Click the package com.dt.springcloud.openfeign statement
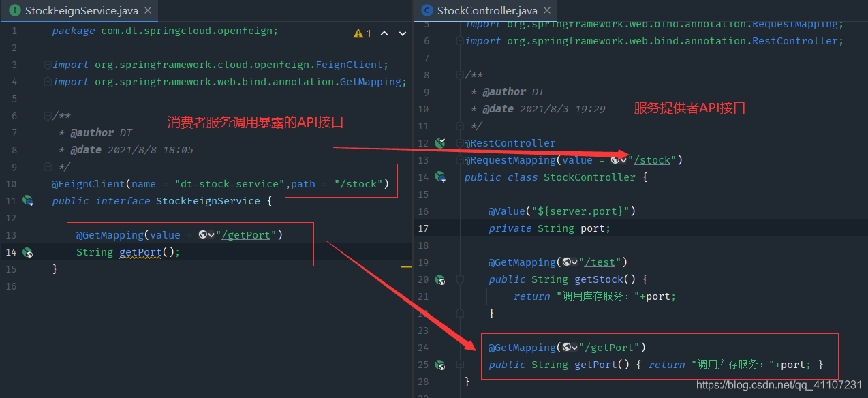The width and height of the screenshot is (868, 398). pyautogui.click(x=166, y=31)
